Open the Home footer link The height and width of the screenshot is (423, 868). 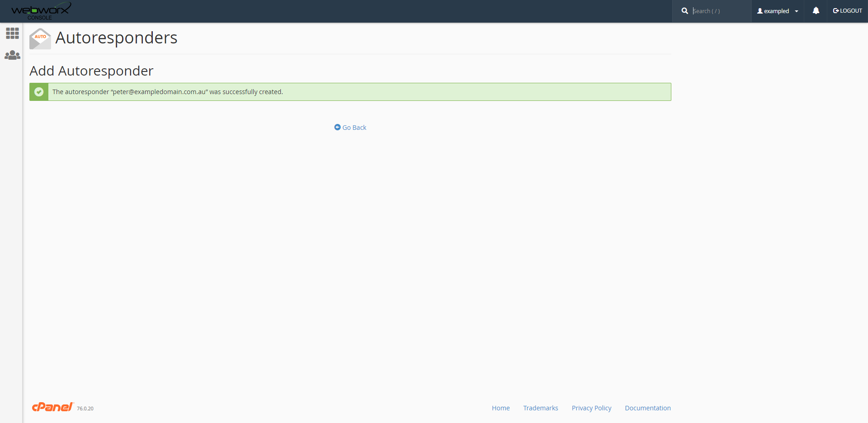point(500,408)
